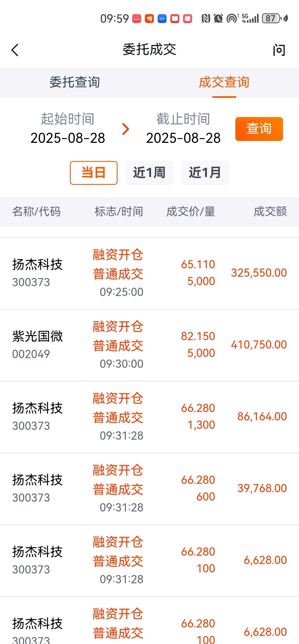Tap the NFC status icon
This screenshot has width=299, height=644.
coord(206,18)
